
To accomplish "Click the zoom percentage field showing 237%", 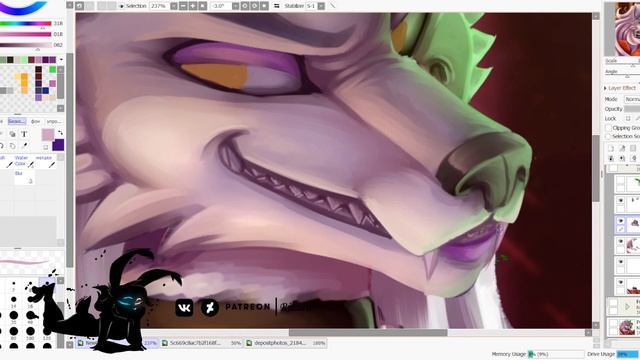I will click(x=159, y=6).
